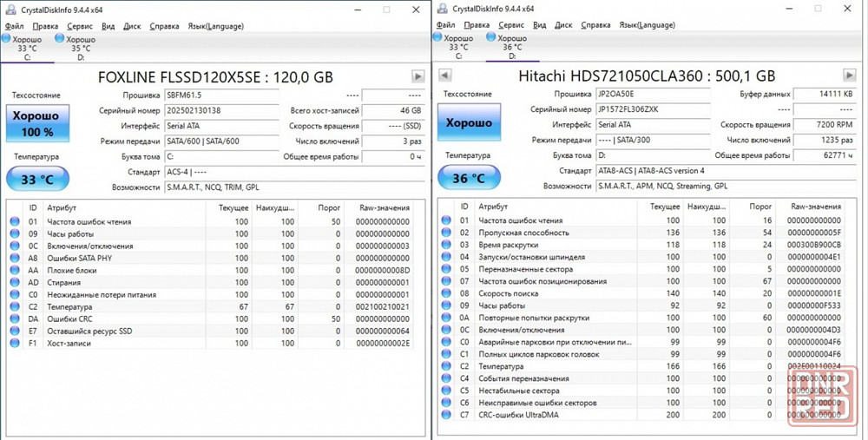Go to previous disk from Hitachi

pos(444,76)
